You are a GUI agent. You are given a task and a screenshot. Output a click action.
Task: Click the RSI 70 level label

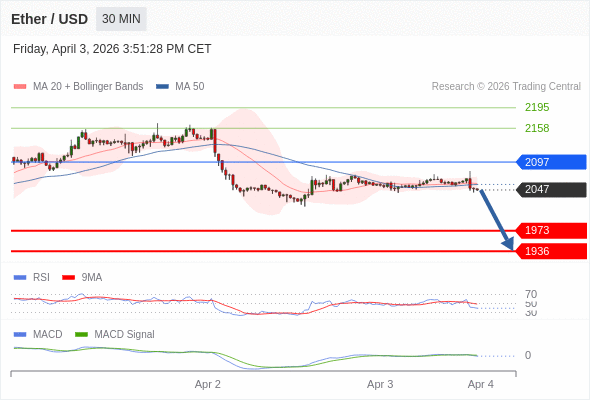pyautogui.click(x=531, y=294)
